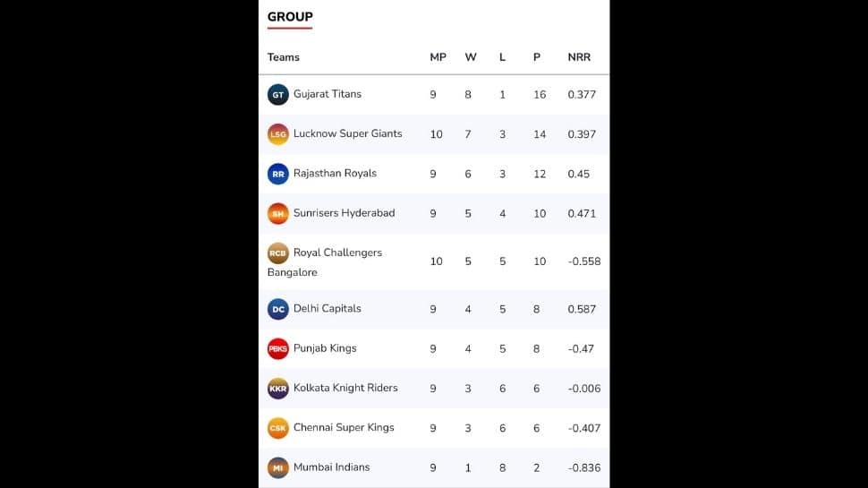This screenshot has width=868, height=488.
Task: Click the Teams column header
Action: (x=284, y=57)
